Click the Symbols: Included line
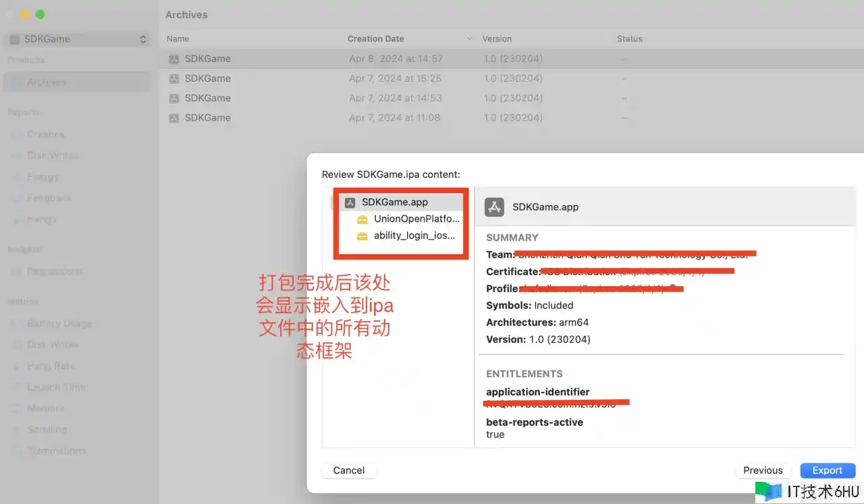The width and height of the screenshot is (864, 504). click(x=530, y=306)
